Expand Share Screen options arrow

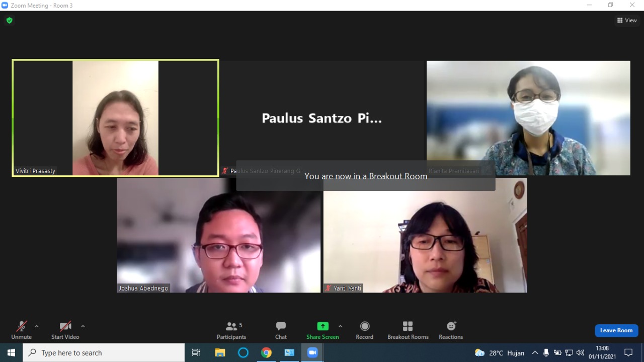tap(341, 326)
